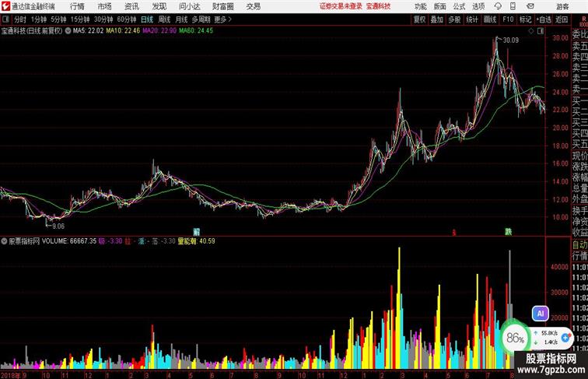The image size is (588, 379).
Task: Open the message envelope icon
Action: pos(530,6)
